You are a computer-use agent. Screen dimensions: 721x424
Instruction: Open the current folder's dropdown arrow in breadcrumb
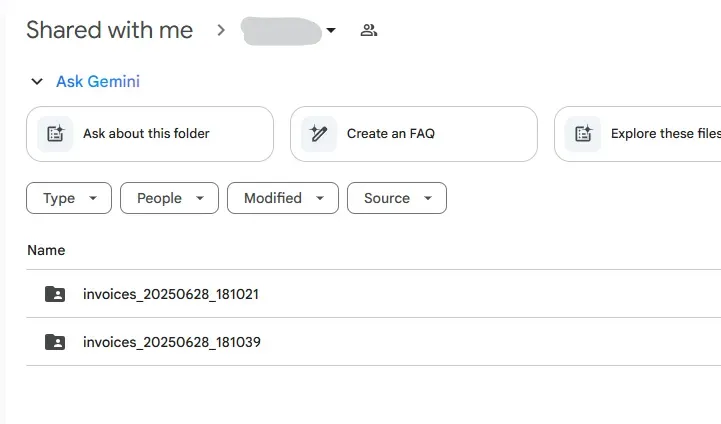pos(331,30)
